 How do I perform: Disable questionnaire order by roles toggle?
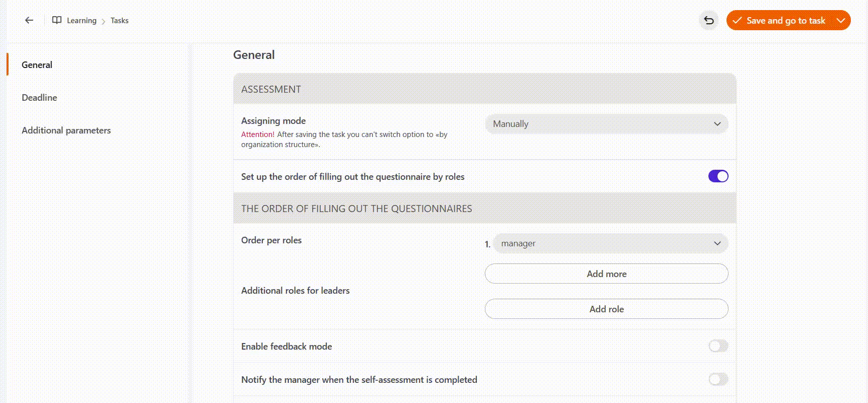(718, 176)
